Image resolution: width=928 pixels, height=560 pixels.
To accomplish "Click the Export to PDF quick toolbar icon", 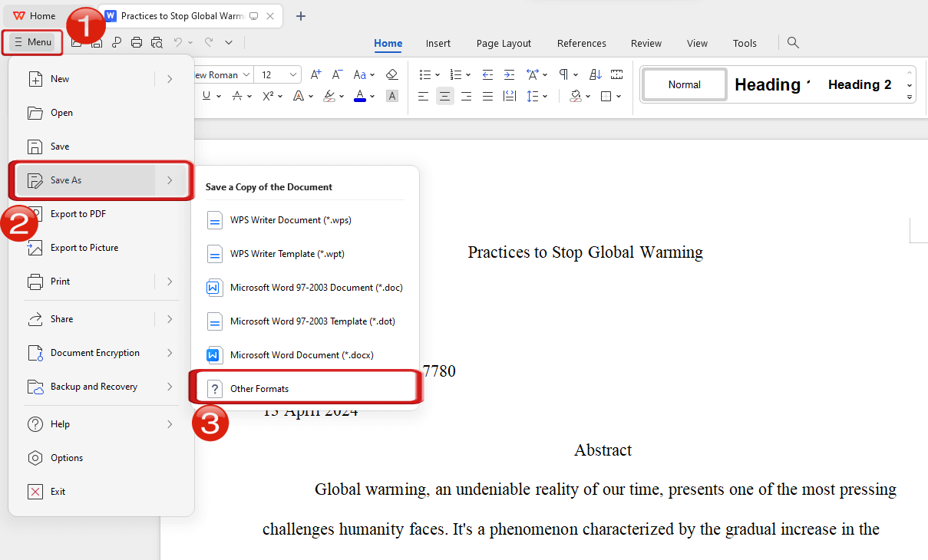I will tap(117, 43).
